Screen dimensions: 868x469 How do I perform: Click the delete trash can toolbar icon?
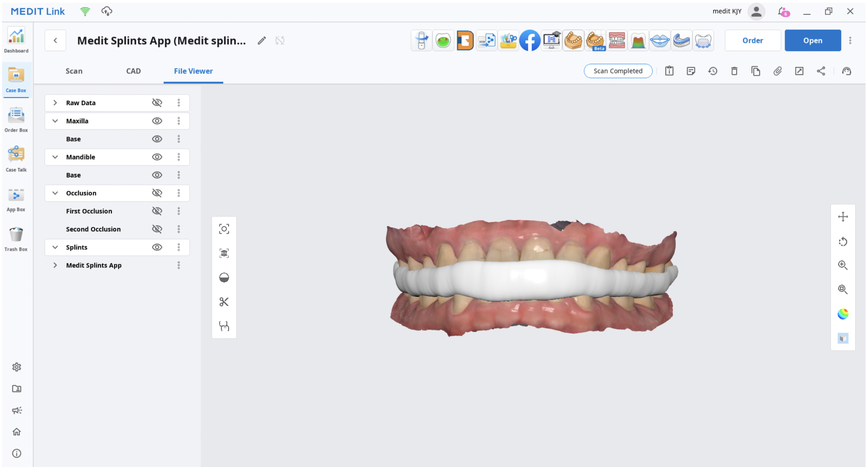click(734, 71)
